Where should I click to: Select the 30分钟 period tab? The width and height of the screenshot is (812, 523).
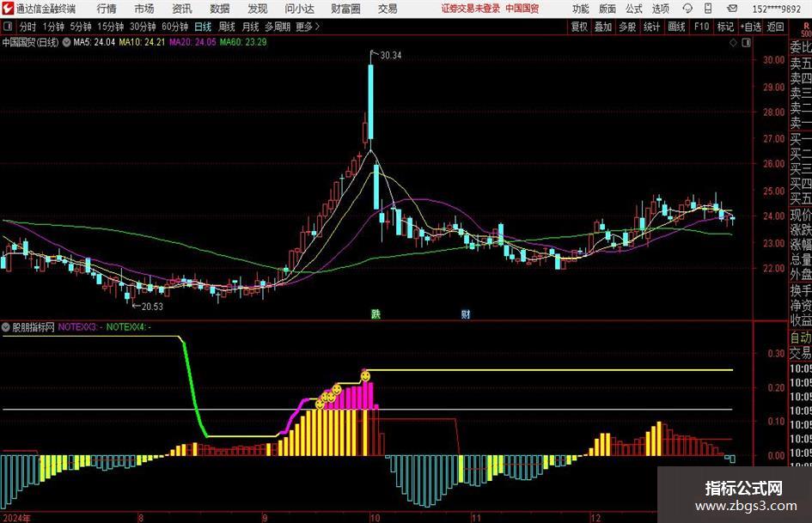point(143,27)
